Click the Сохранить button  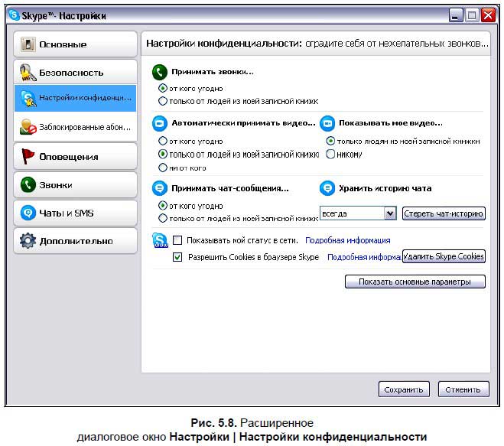point(404,389)
